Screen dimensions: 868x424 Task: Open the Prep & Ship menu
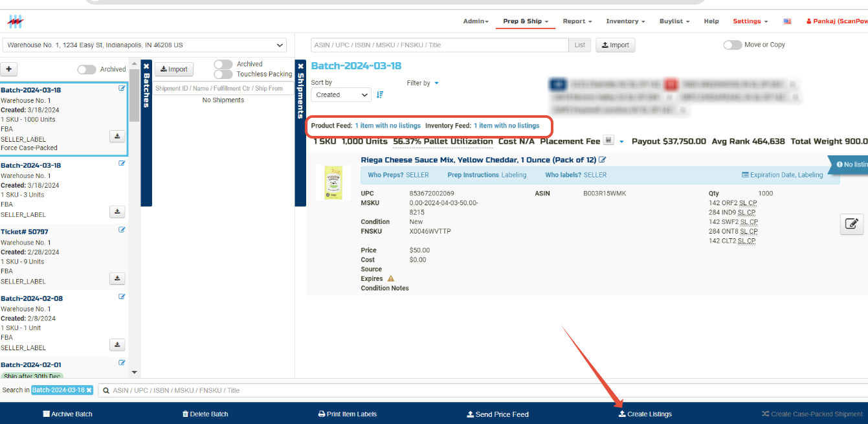pos(526,21)
